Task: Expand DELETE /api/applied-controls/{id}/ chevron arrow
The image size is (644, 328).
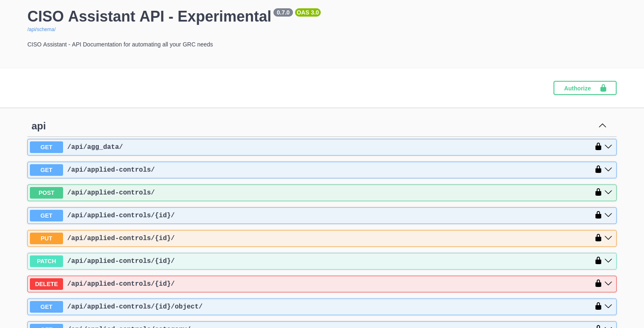Action: pos(608,284)
